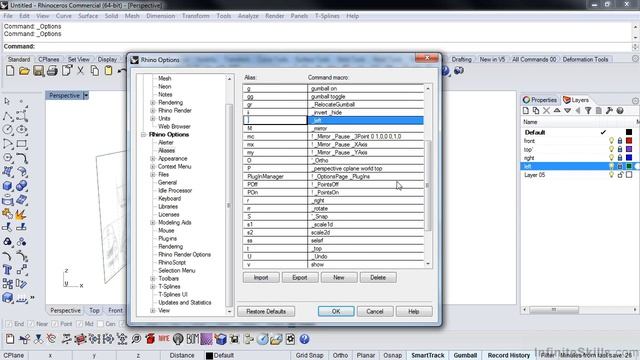The width and height of the screenshot is (640, 360).
Task: Switch to the CPlanes toolbar tab
Action: [49, 59]
